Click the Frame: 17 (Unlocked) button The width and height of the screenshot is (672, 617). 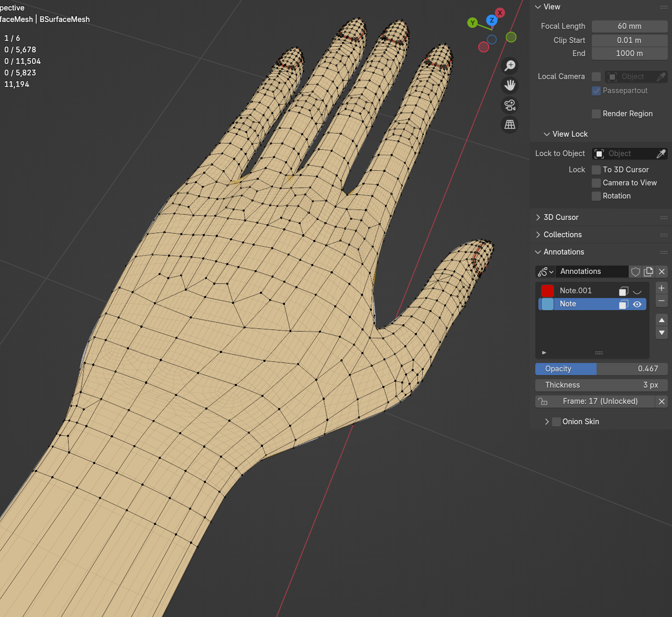pos(600,401)
